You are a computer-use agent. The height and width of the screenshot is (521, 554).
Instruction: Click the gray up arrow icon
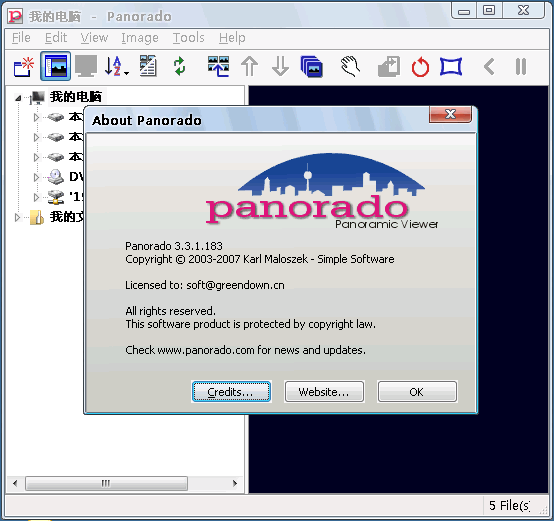pos(249,66)
